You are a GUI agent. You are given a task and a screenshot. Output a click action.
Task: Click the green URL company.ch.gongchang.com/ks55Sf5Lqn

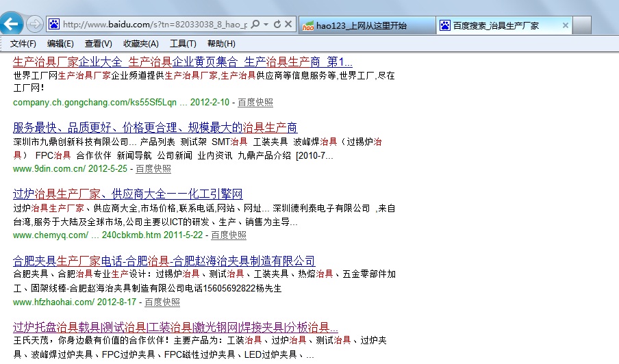click(x=94, y=103)
